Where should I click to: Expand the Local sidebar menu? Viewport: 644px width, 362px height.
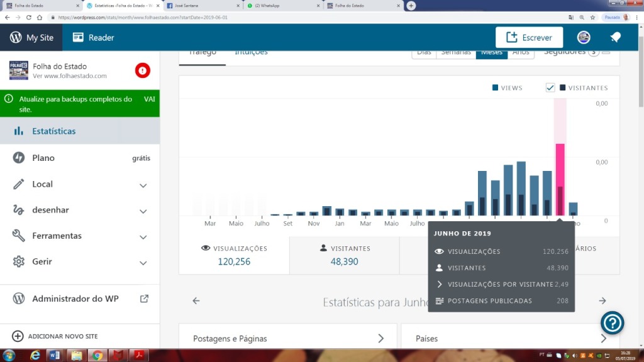(x=143, y=185)
